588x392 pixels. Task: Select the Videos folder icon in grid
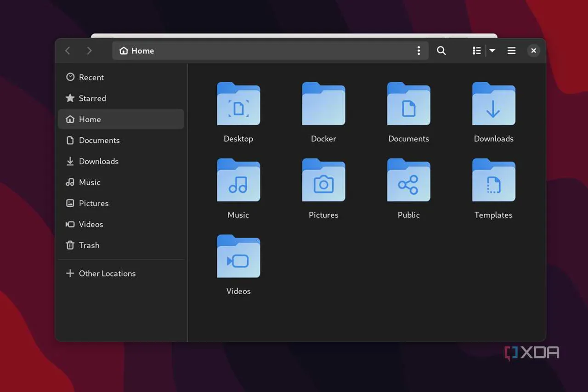pos(238,256)
